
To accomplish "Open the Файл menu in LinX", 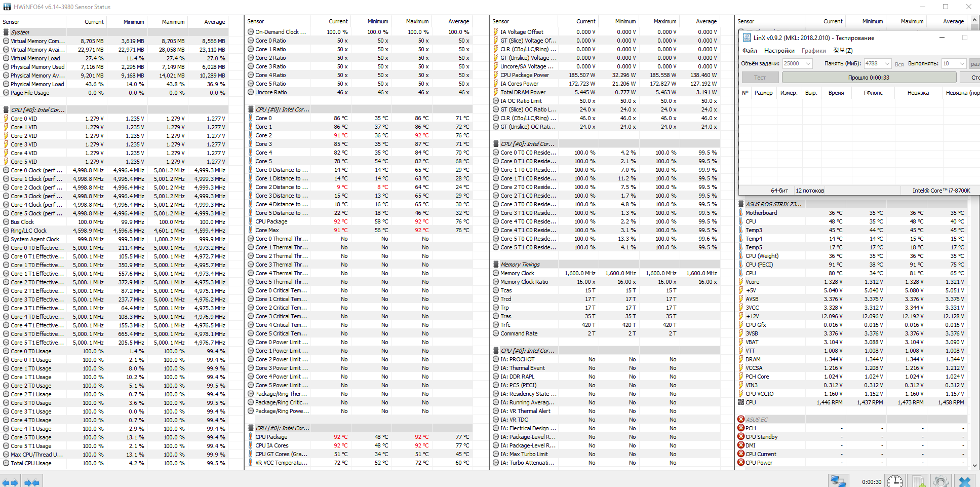I will tap(750, 51).
